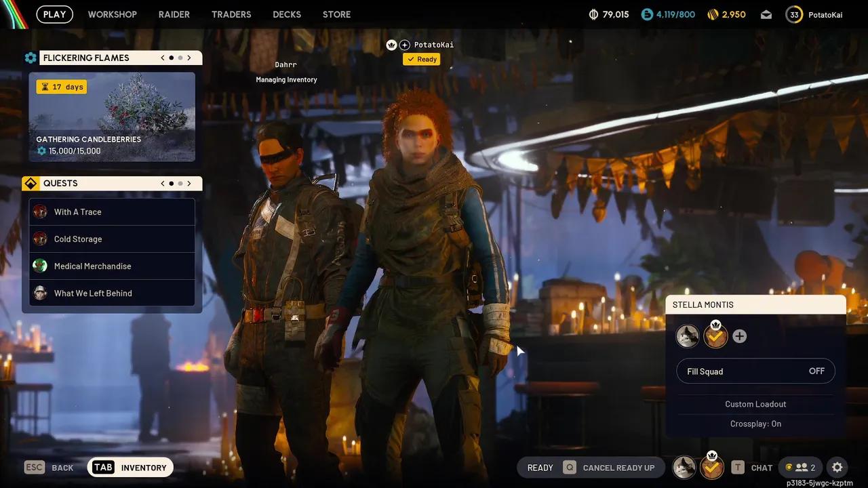
Task: Click the Flickering Flames event gear icon
Action: pos(31,58)
